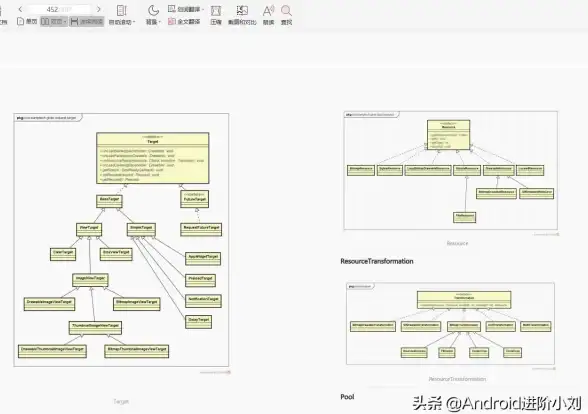Click the RequestFutureTarget class box
588x414 pixels.
(x=201, y=230)
